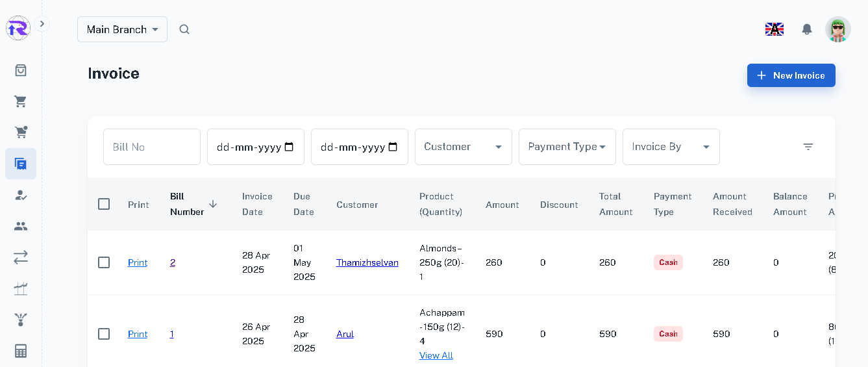Image resolution: width=868 pixels, height=367 pixels.
Task: Open the cart with plus sidebar icon
Action: (x=21, y=133)
